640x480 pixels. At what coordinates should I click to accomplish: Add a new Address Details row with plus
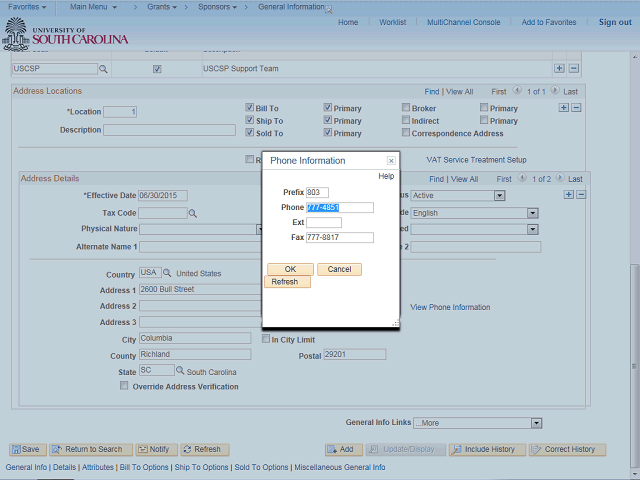click(569, 195)
